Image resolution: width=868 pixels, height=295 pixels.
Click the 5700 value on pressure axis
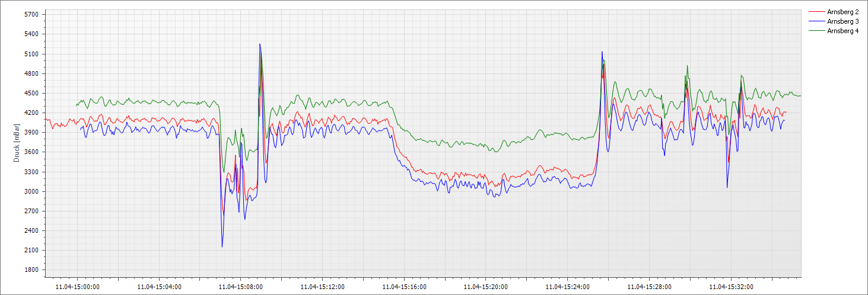pyautogui.click(x=30, y=14)
